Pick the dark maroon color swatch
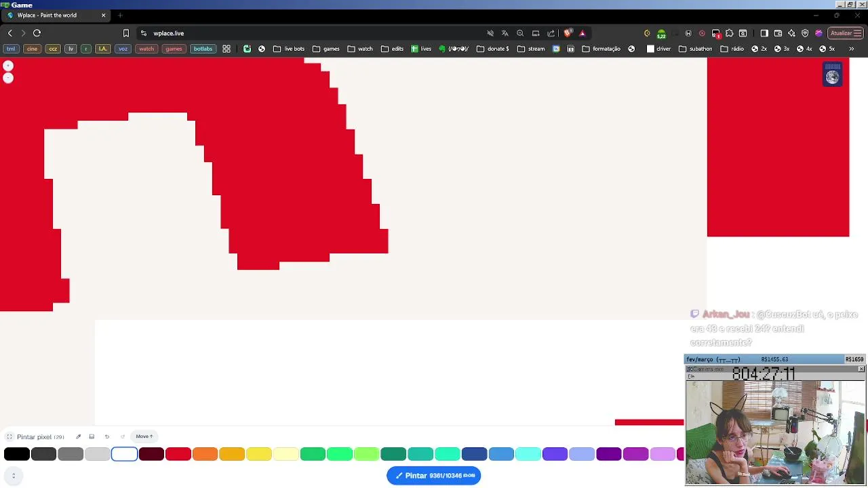Screen dimensions: 868x488 click(151, 454)
